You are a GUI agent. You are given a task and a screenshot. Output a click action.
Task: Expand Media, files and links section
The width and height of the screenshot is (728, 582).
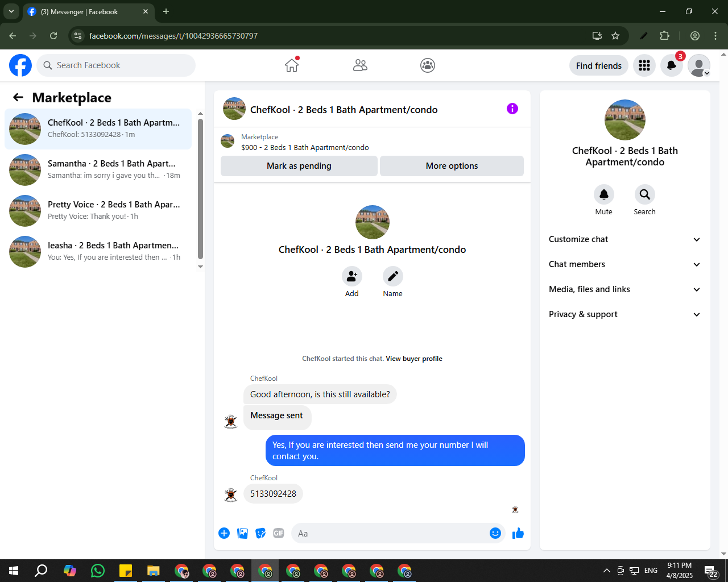click(x=624, y=289)
